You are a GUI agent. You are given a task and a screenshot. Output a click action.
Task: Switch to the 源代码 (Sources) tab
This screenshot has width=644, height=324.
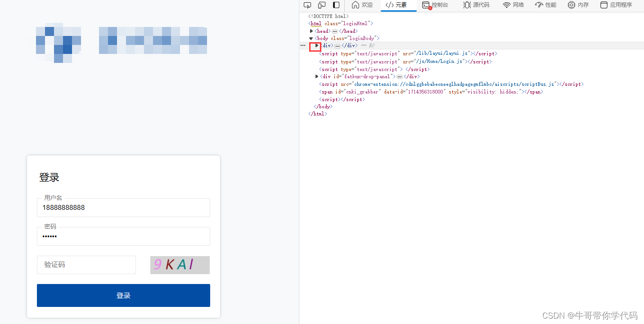(476, 5)
